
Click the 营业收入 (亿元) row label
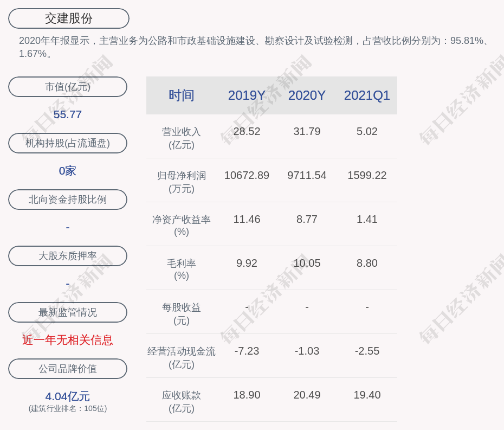coord(182,138)
